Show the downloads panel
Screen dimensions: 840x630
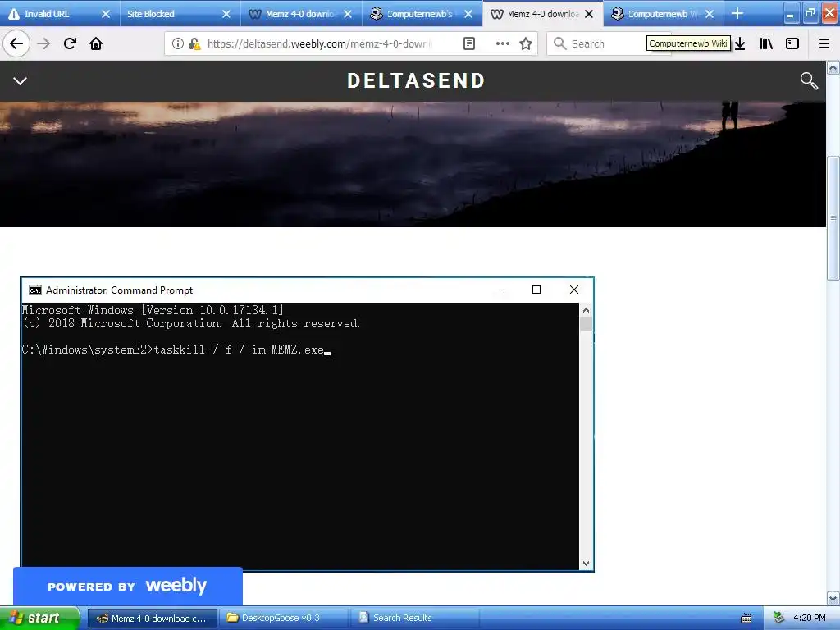(740, 43)
